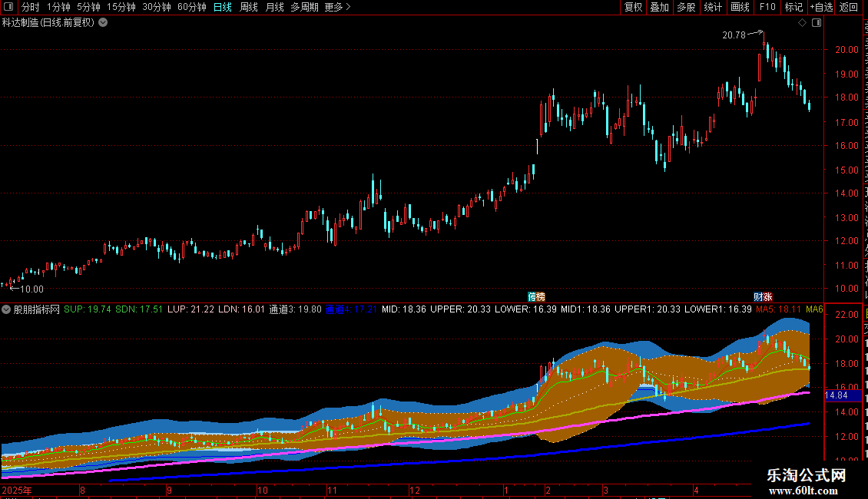The width and height of the screenshot is (868, 499).
Task: Click the 标记 mark button
Action: point(793,7)
